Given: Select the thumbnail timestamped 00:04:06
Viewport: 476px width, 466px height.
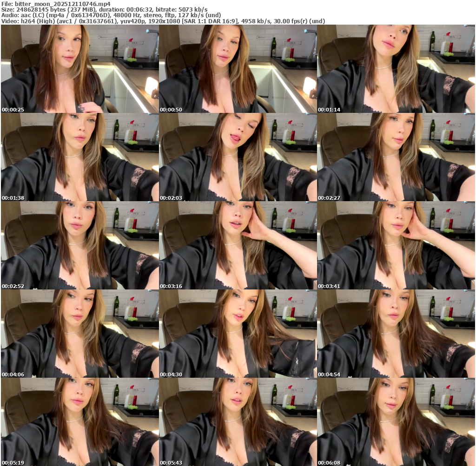Looking at the screenshot, I should 79,334.
